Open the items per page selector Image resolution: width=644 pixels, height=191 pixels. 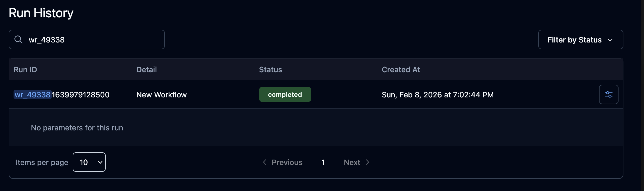(x=89, y=162)
